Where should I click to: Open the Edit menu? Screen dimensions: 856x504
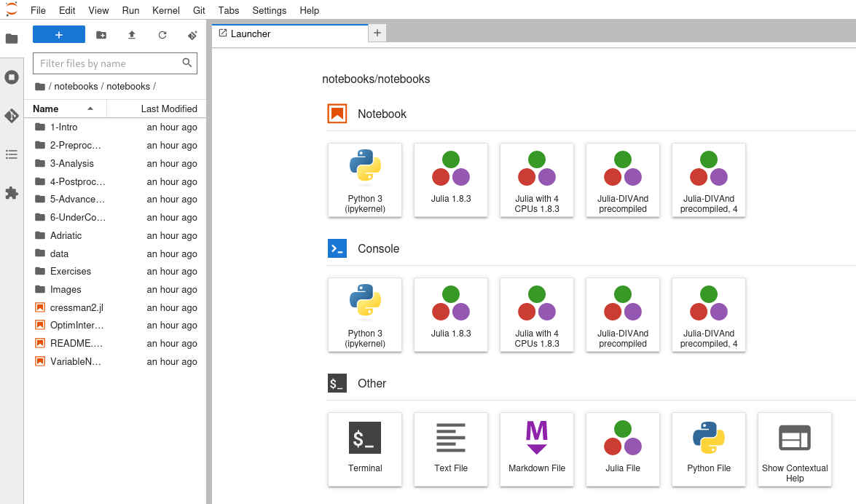[x=67, y=10]
